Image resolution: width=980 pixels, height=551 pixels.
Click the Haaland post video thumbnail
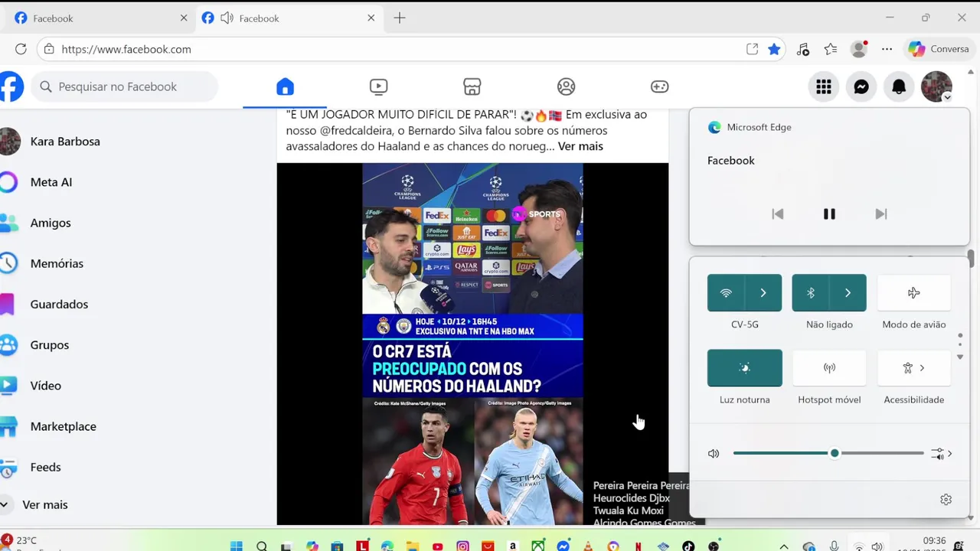[472, 344]
